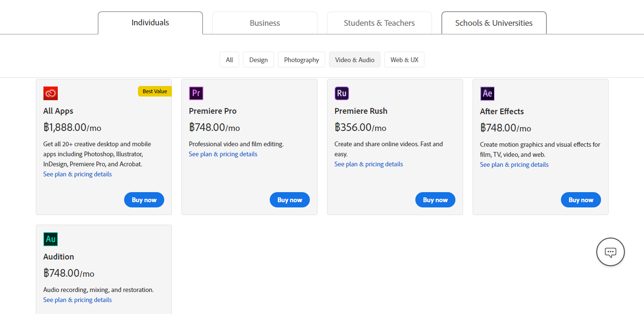The width and height of the screenshot is (644, 314).
Task: Show Photography plans filter
Action: [x=302, y=60]
